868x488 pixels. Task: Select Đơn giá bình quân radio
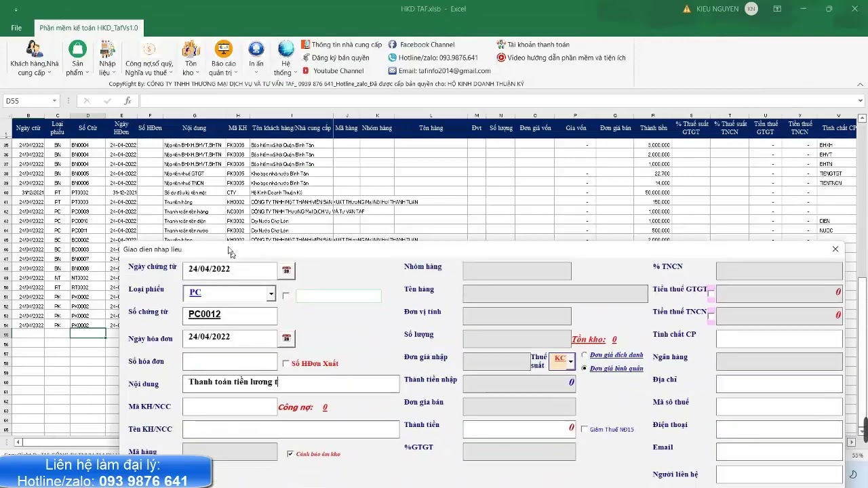585,368
